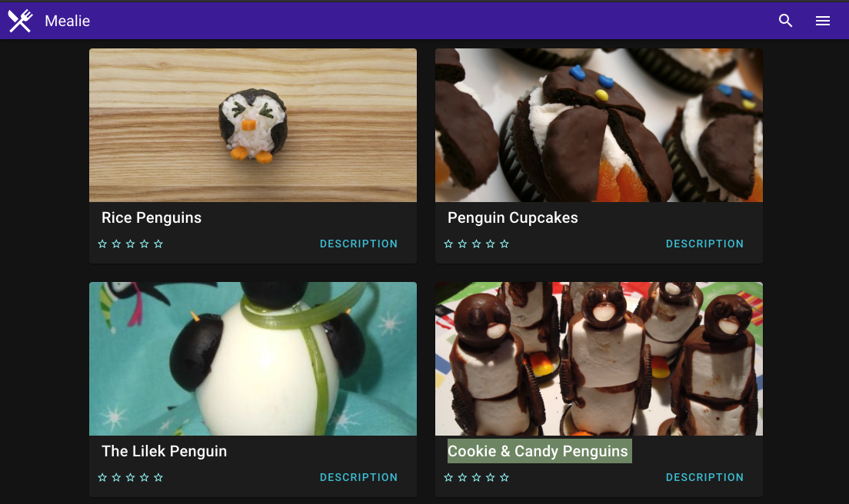Click the Mealie app title text
This screenshot has height=504, width=849.
coord(67,21)
